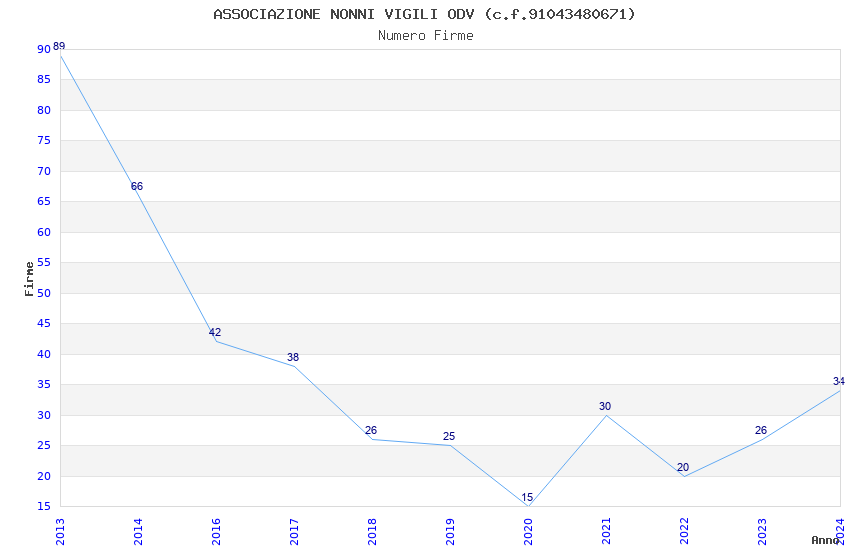This screenshot has width=850, height=550.
Task: Select the Numero Firme subtitle
Action: coord(426,35)
